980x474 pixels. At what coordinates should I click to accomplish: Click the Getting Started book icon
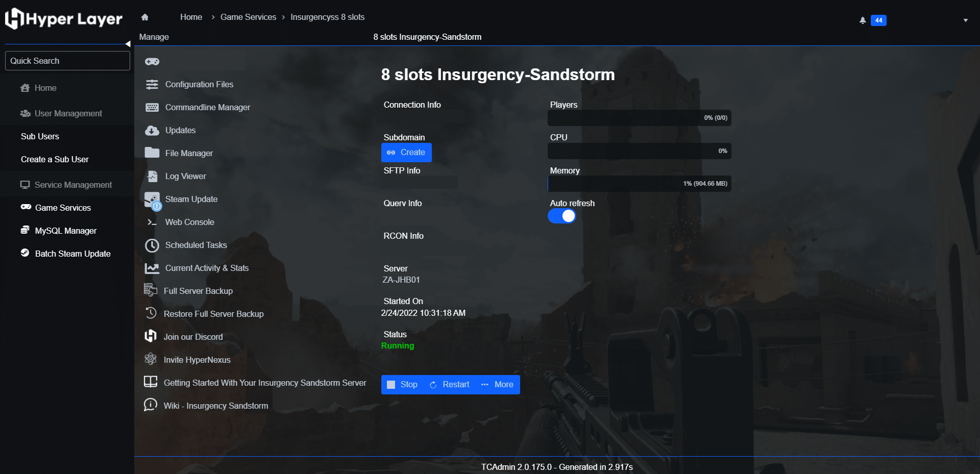pyautogui.click(x=151, y=382)
